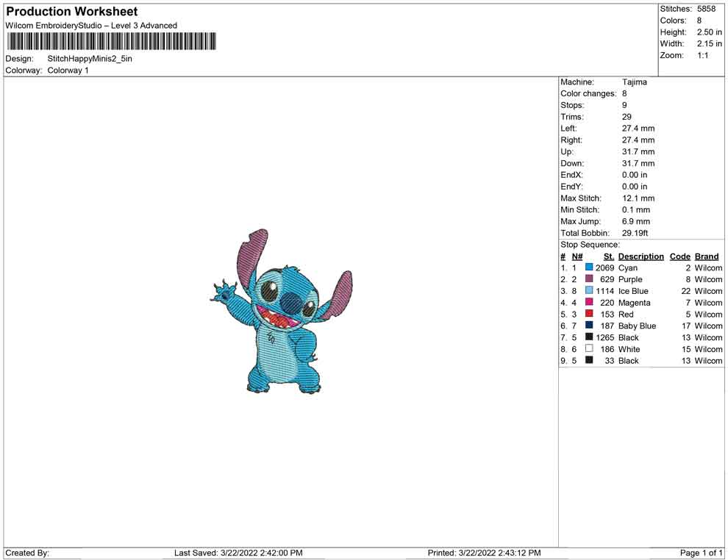Click 'Printed: 3/22/2022 2:43:12 PM'
728x560 pixels.
(485, 553)
